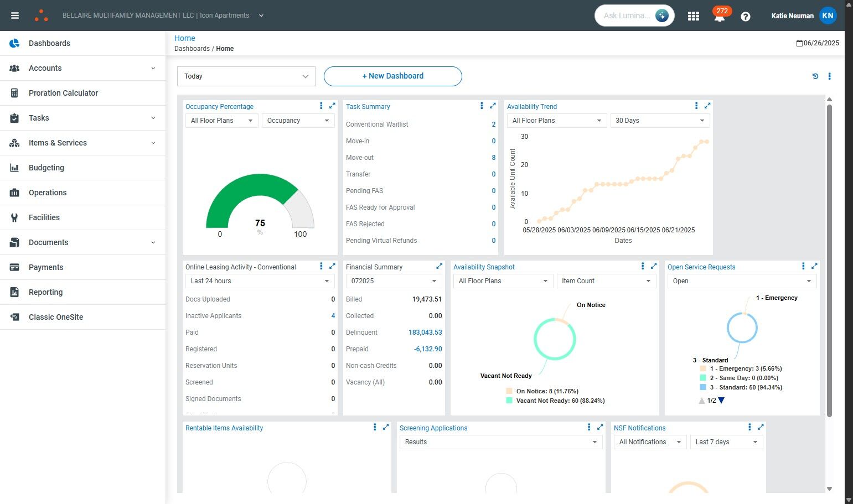The width and height of the screenshot is (853, 504).
Task: Open the notifications bell with 272 alerts
Action: [719, 16]
